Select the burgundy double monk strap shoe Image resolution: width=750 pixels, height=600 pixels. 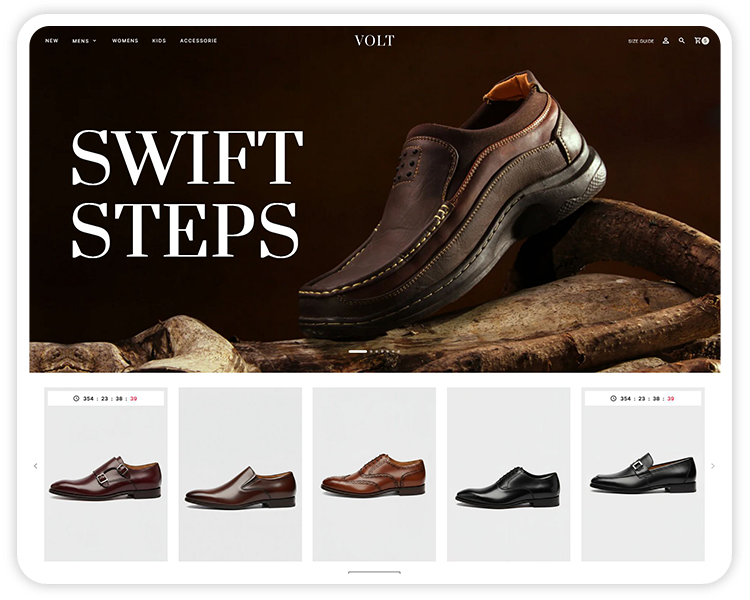click(105, 479)
